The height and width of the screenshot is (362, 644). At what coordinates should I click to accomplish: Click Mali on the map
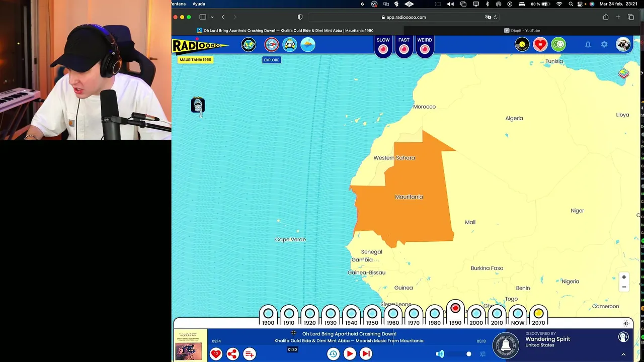470,222
